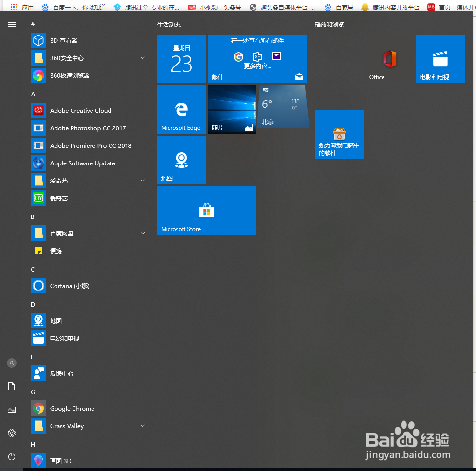Viewport: 476px width, 471px height.
Task: Click the 播放和浏览 group title
Action: click(x=330, y=25)
